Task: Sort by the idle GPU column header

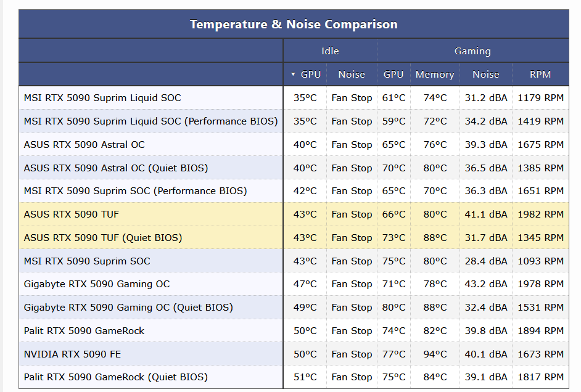Action: pyautogui.click(x=310, y=75)
